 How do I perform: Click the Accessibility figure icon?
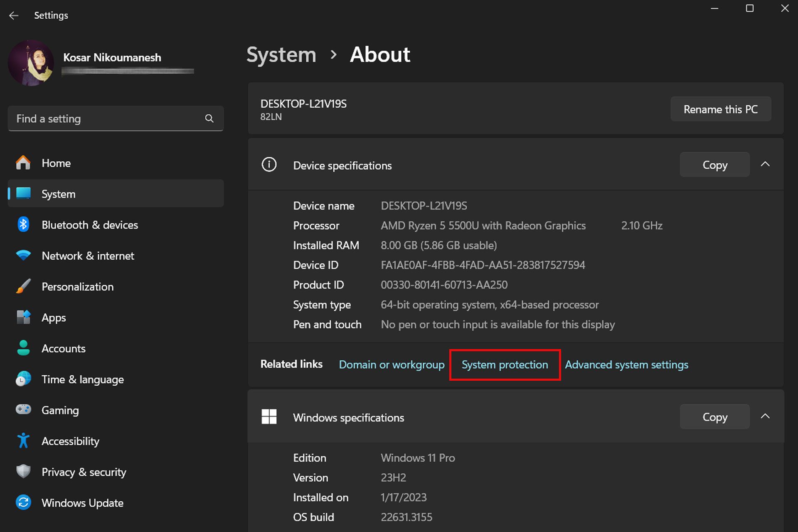(23, 441)
